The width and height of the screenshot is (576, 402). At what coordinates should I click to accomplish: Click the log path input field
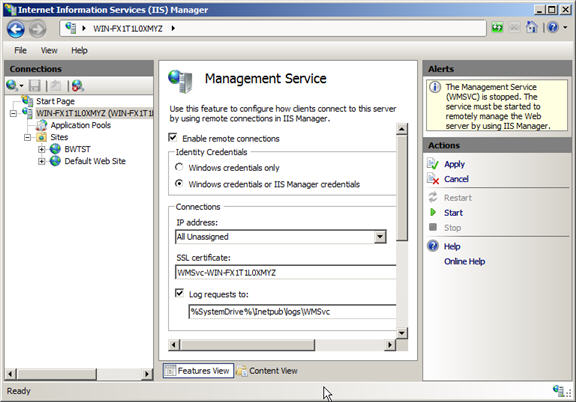tap(292, 312)
